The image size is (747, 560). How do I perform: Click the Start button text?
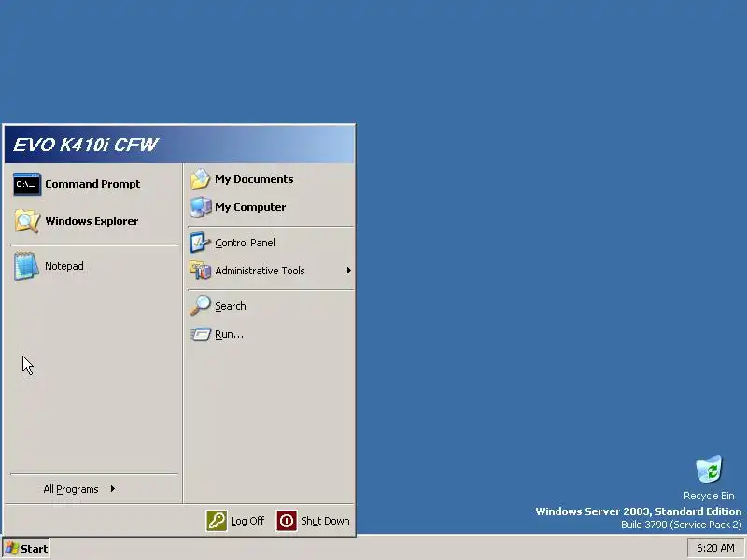pyautogui.click(x=35, y=549)
